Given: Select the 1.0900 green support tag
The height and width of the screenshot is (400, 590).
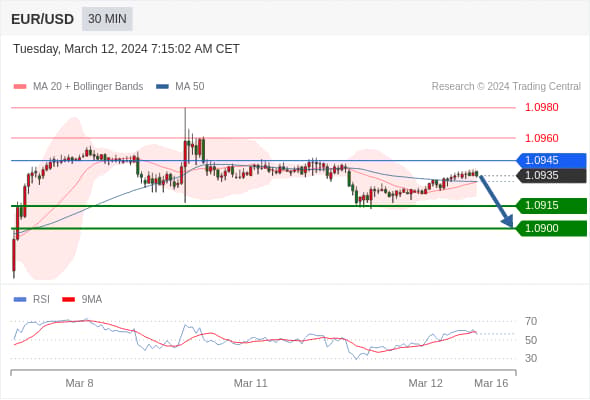Looking at the screenshot, I should [552, 228].
